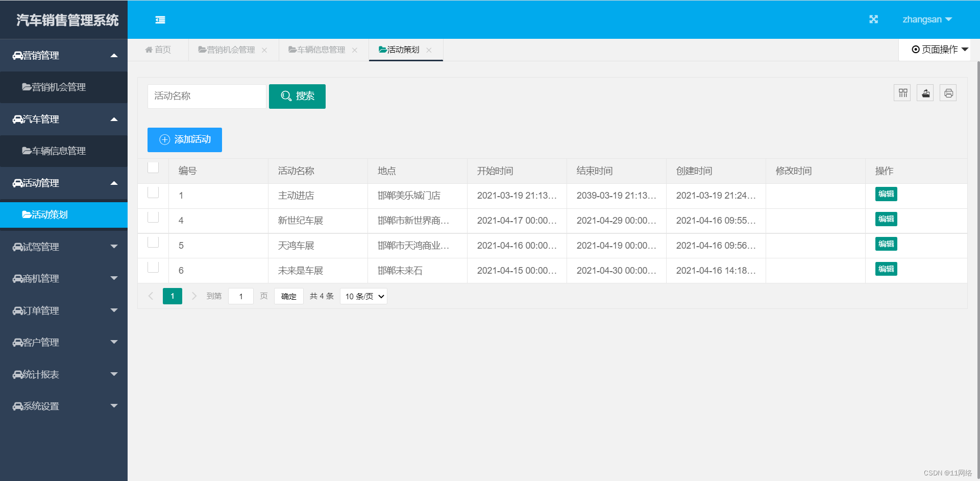Click the home icon in 首页 tab
The width and height of the screenshot is (980, 481).
(x=149, y=50)
